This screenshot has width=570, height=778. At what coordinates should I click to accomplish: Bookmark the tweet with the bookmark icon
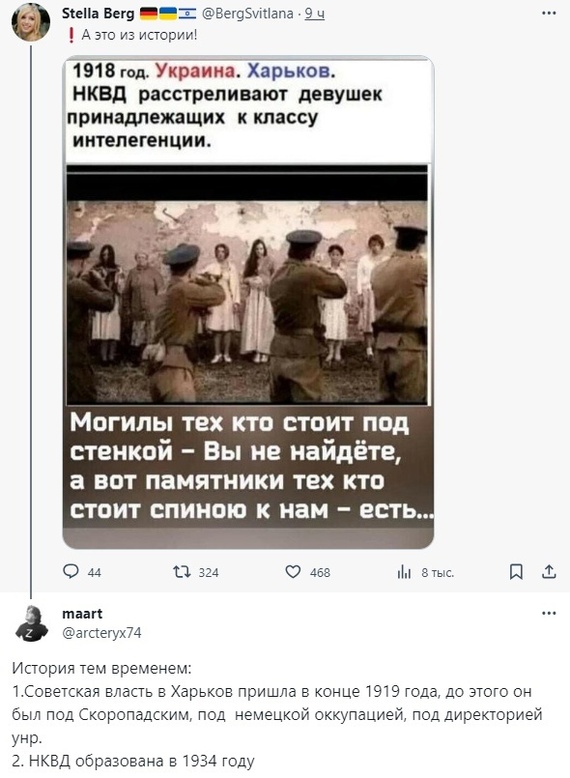(516, 572)
